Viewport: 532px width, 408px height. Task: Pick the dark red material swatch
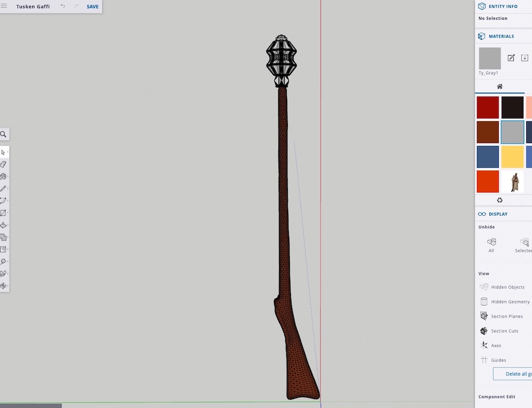click(x=487, y=108)
